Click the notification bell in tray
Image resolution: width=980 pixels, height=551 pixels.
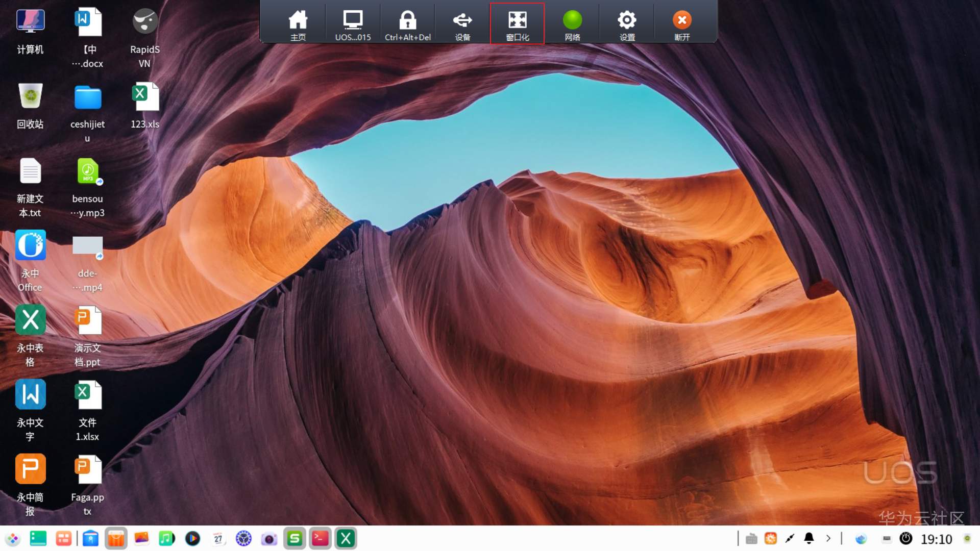(x=809, y=539)
